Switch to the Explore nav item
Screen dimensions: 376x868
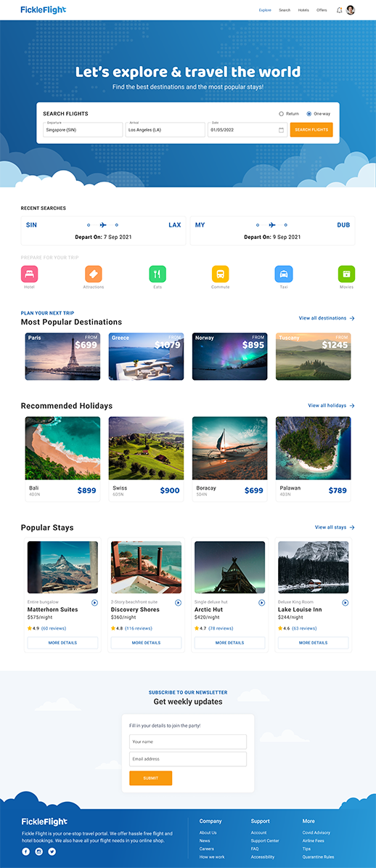265,10
